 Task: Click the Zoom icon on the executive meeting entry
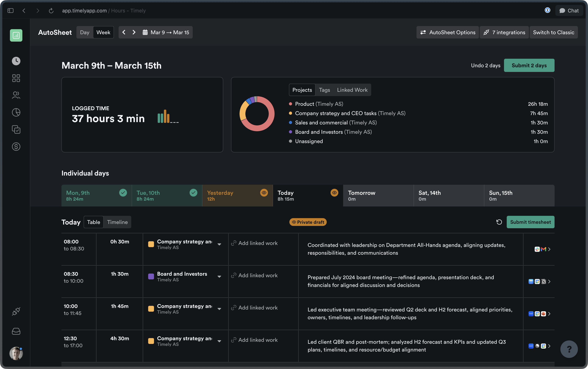(x=531, y=314)
